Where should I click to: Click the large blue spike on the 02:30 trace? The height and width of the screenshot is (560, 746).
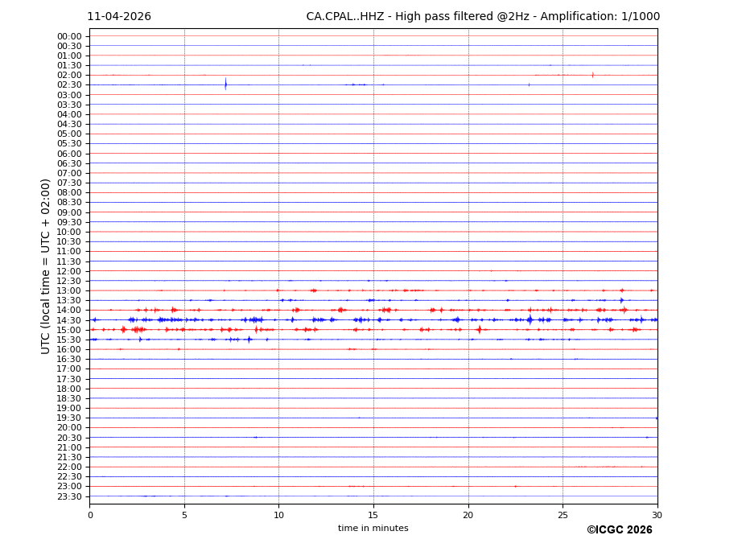coord(225,84)
